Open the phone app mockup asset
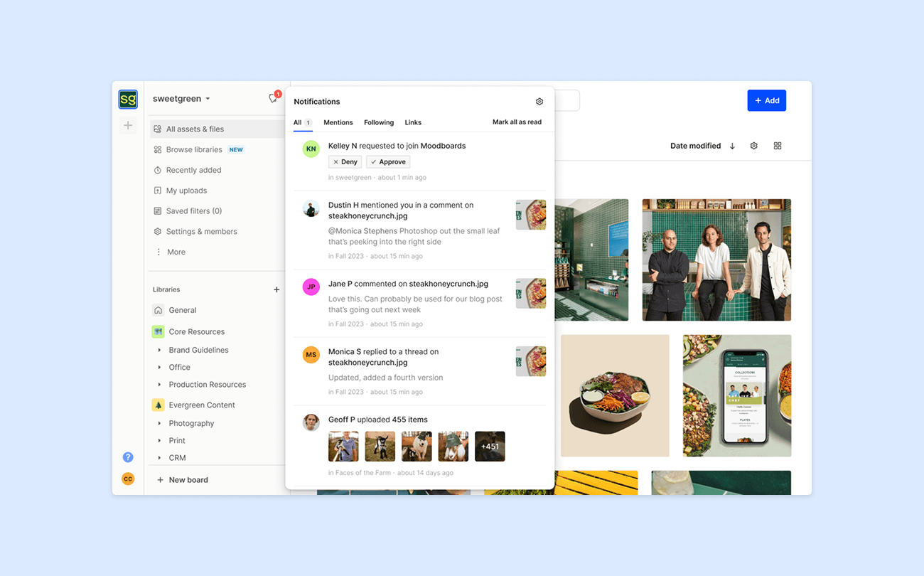 (737, 395)
